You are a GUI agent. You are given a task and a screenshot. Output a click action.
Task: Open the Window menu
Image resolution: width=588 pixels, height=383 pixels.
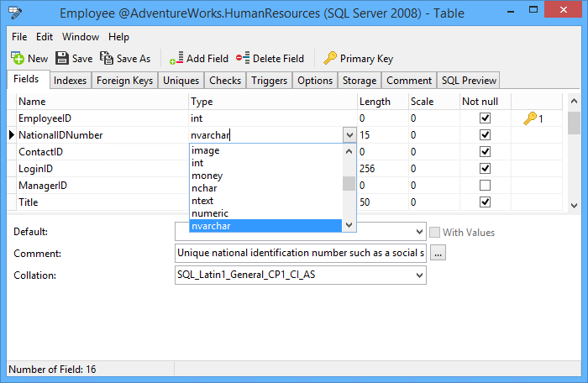tap(81, 37)
